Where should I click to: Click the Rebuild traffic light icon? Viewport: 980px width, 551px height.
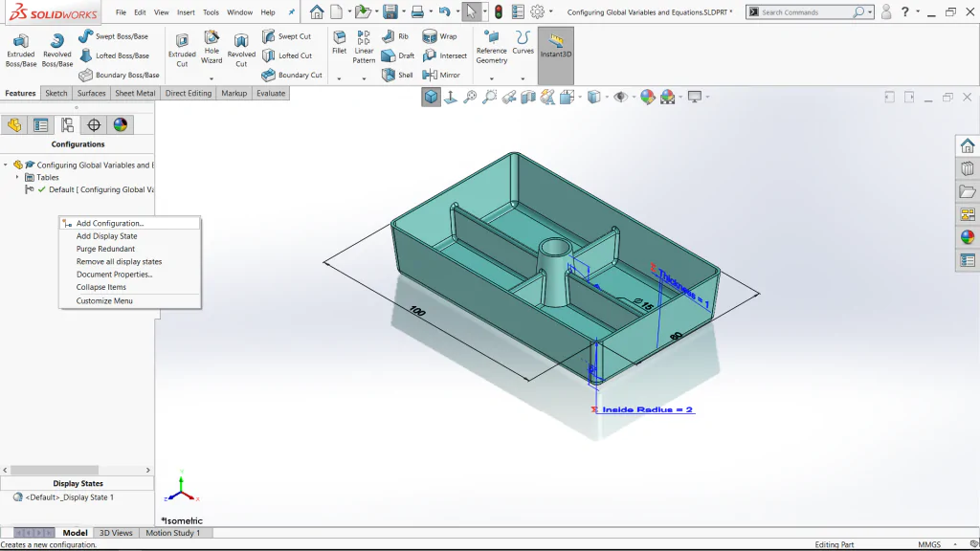point(498,11)
